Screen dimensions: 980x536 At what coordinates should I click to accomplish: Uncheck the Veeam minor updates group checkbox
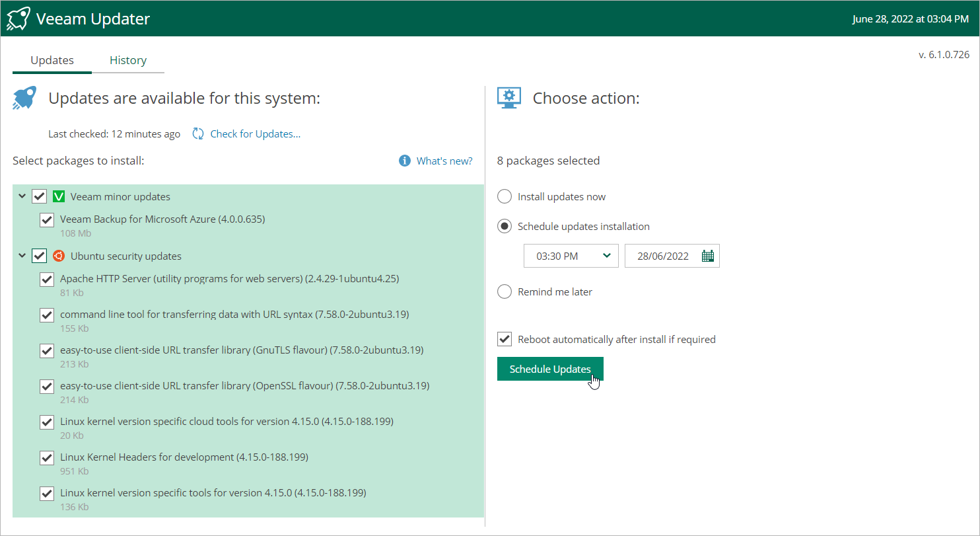pos(40,196)
